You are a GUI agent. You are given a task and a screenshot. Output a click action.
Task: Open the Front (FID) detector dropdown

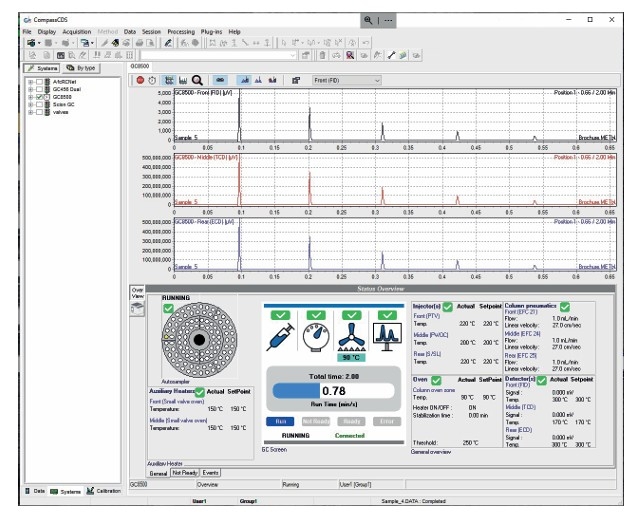click(347, 80)
